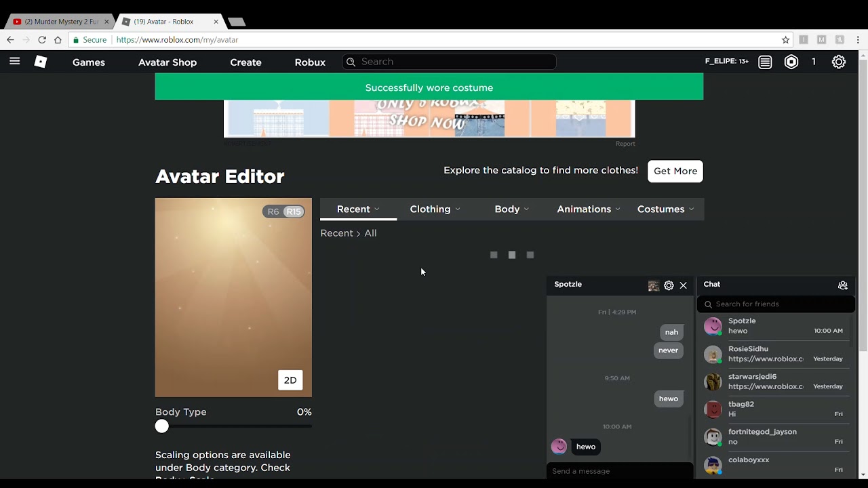Open the Create menu

point(245,62)
